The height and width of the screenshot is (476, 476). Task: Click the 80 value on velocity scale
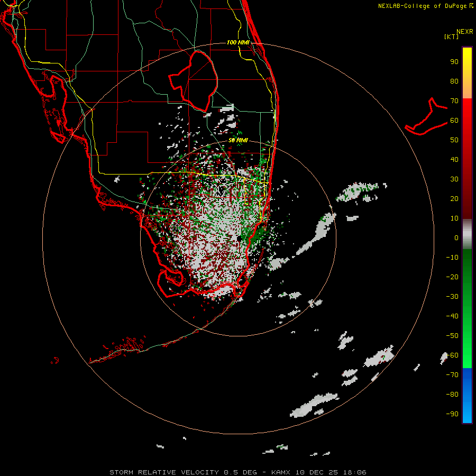pos(454,81)
